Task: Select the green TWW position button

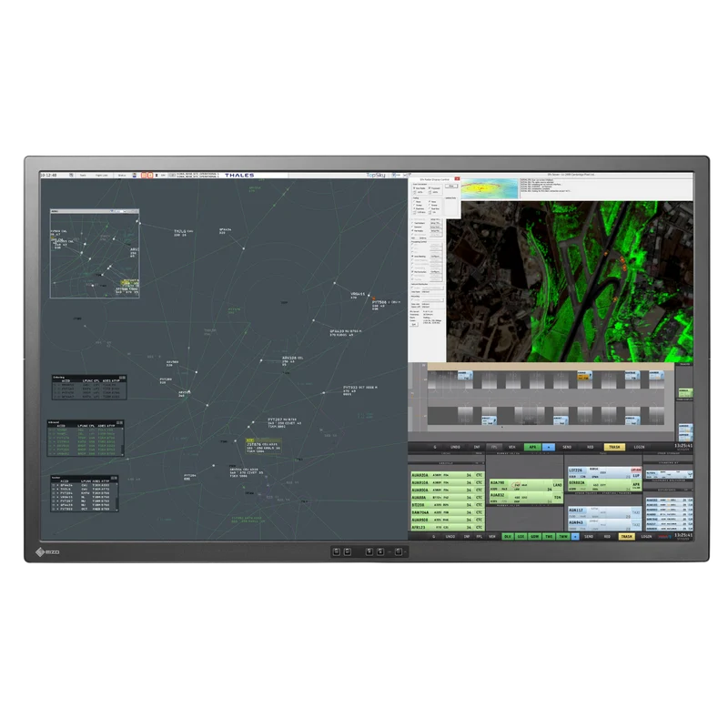Action: [x=563, y=536]
